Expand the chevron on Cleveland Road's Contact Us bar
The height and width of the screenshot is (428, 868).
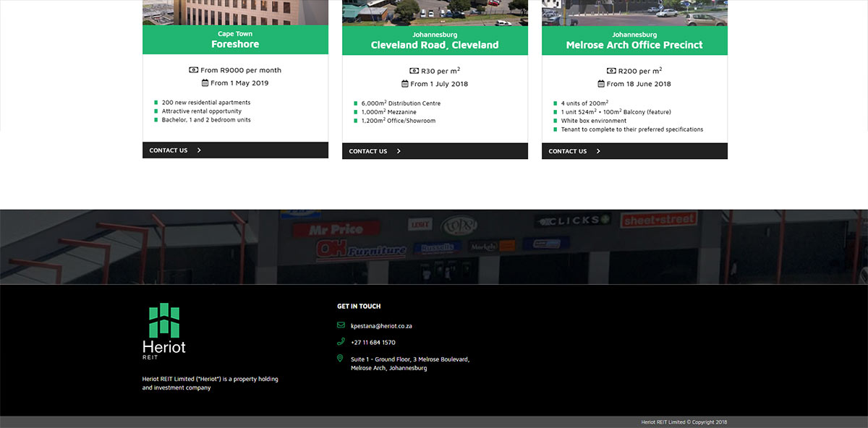[397, 151]
